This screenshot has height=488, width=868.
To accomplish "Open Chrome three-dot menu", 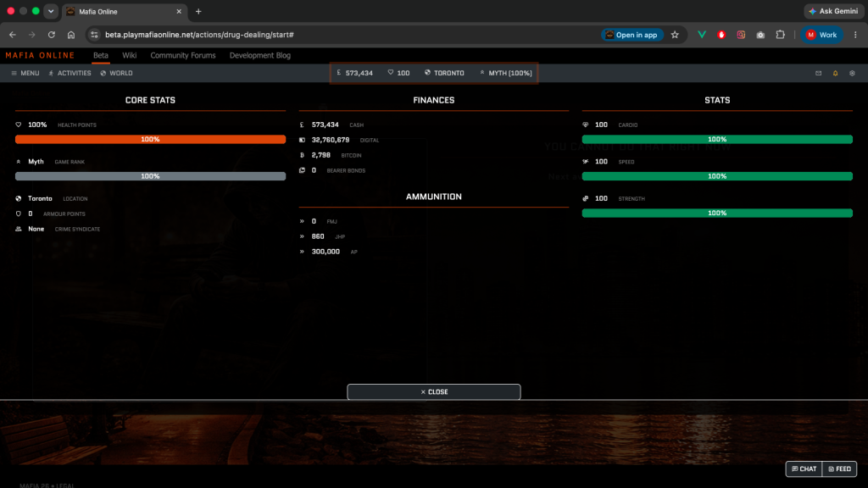I will point(855,34).
